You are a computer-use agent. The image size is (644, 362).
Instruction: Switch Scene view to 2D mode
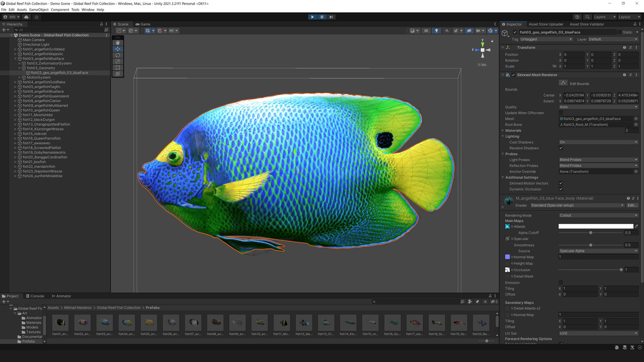pyautogui.click(x=426, y=31)
